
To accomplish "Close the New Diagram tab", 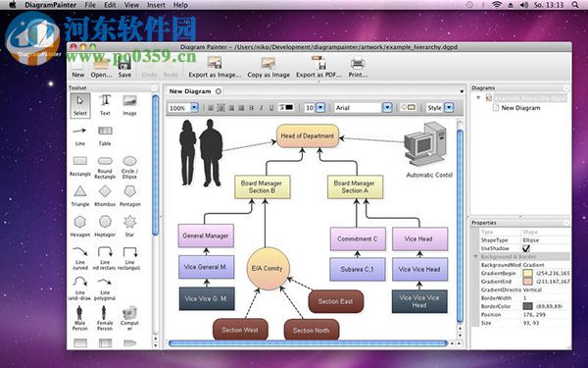I will tap(219, 91).
